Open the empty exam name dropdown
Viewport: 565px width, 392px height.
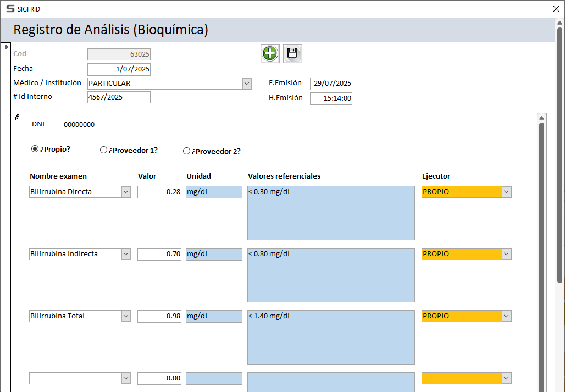126,378
